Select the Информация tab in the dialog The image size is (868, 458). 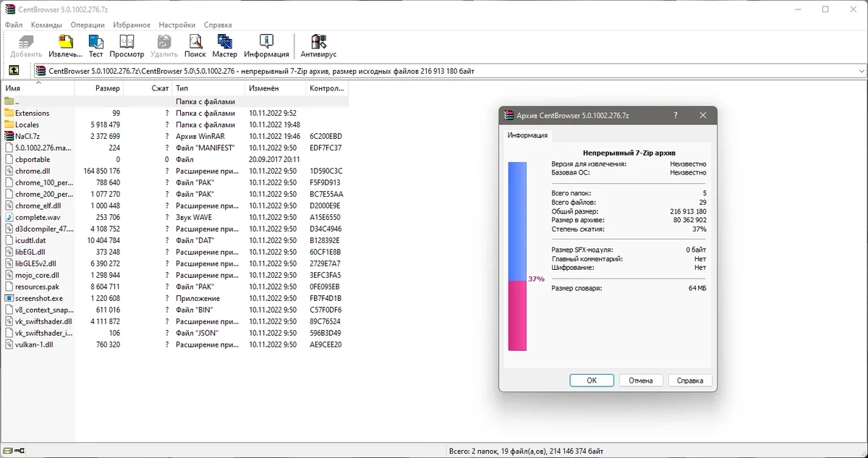[527, 135]
